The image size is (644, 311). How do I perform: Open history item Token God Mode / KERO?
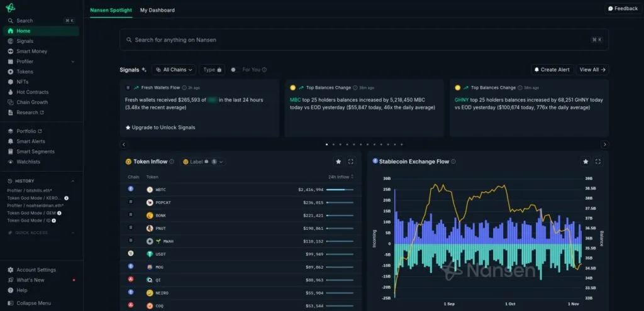coord(34,198)
